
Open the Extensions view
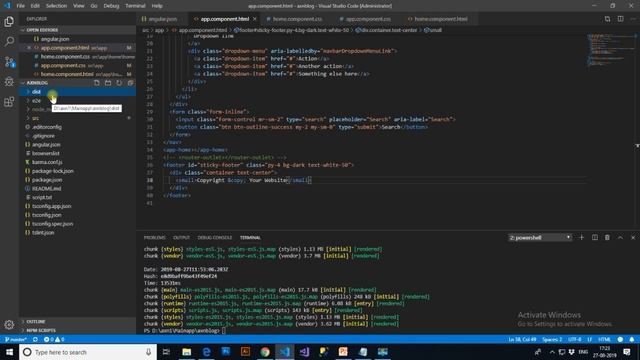click(x=9, y=102)
